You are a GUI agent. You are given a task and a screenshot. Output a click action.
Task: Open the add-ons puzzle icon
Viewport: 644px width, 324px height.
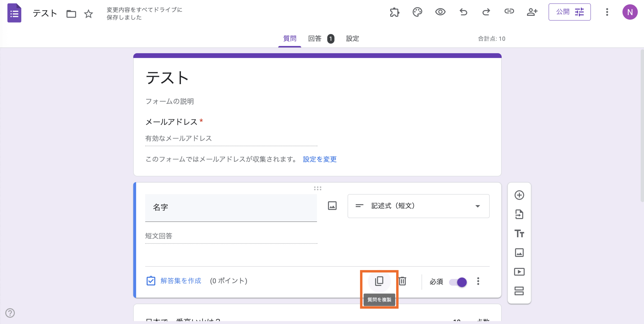pos(394,12)
